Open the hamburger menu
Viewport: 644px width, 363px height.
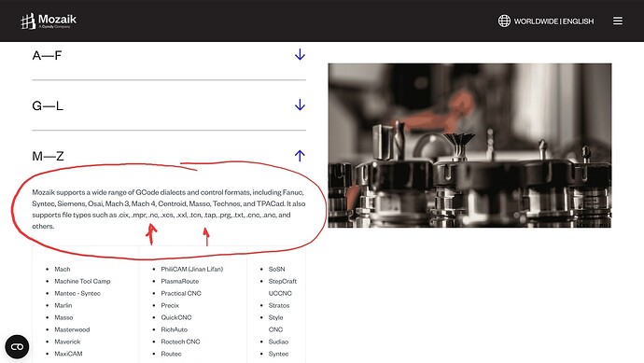[x=618, y=21]
